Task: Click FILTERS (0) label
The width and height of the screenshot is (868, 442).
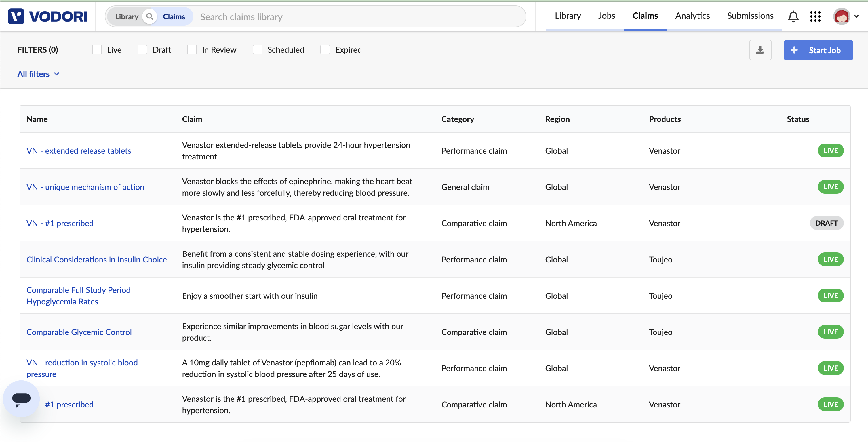Action: pyautogui.click(x=38, y=50)
